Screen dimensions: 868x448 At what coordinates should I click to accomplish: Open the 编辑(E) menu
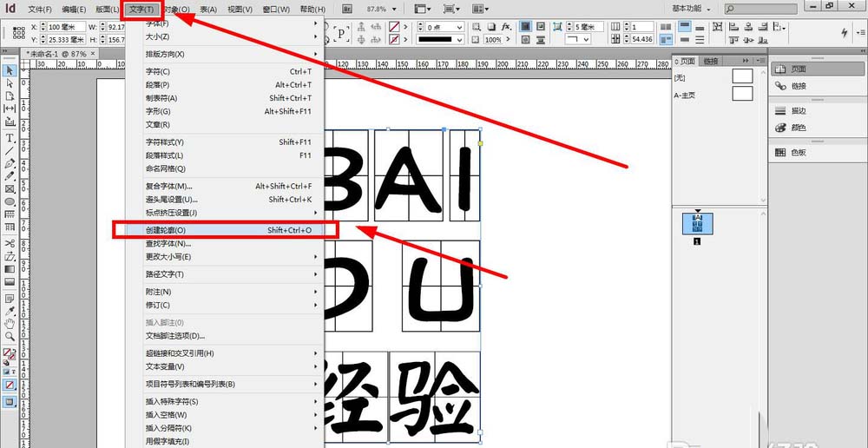[x=74, y=10]
